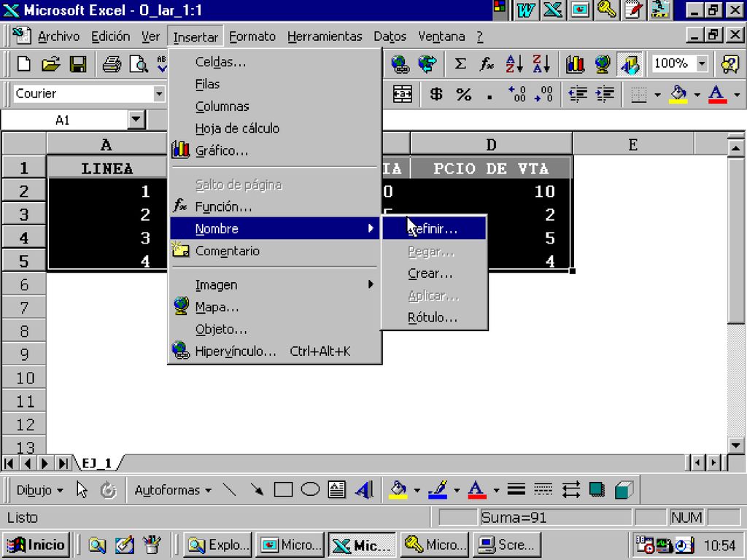Screen dimensions: 747x560
Task: Select row 6 header
Action: tap(24, 285)
